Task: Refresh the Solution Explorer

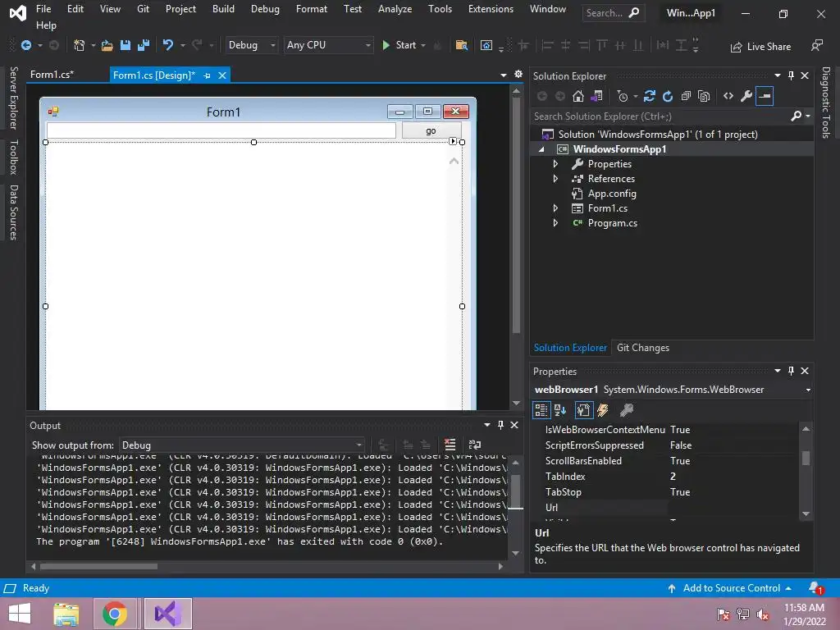Action: click(668, 96)
